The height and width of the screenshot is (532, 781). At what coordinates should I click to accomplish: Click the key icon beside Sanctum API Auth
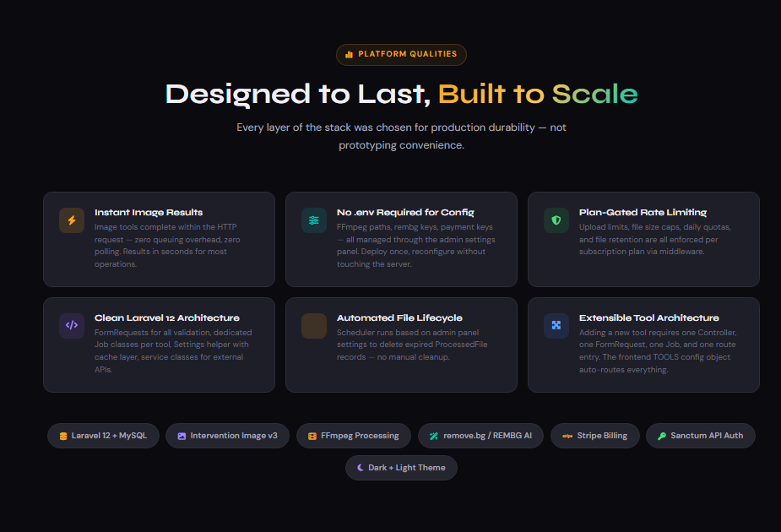662,437
